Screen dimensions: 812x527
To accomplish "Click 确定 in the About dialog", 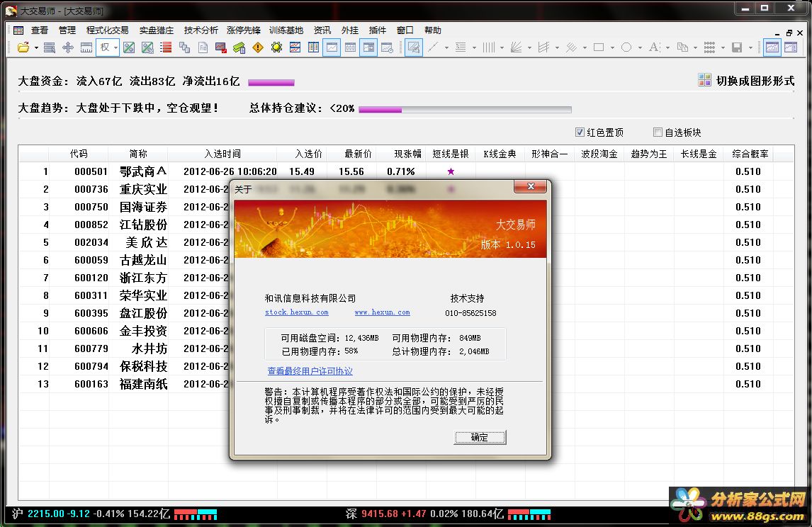I will (480, 438).
